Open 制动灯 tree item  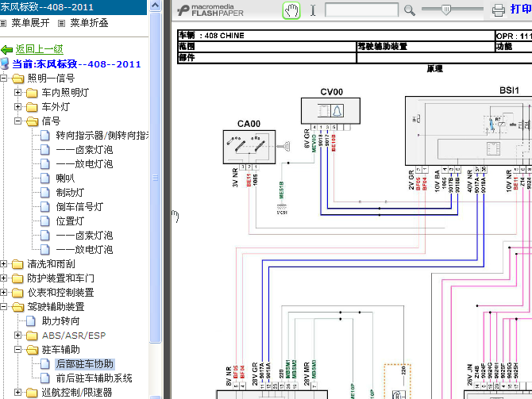[70, 193]
